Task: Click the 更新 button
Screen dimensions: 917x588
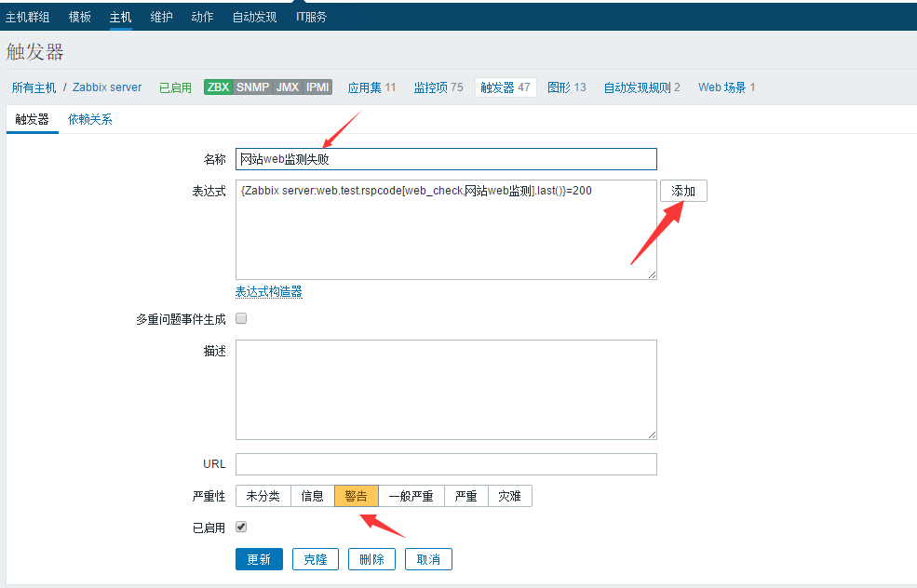Action: point(259,559)
